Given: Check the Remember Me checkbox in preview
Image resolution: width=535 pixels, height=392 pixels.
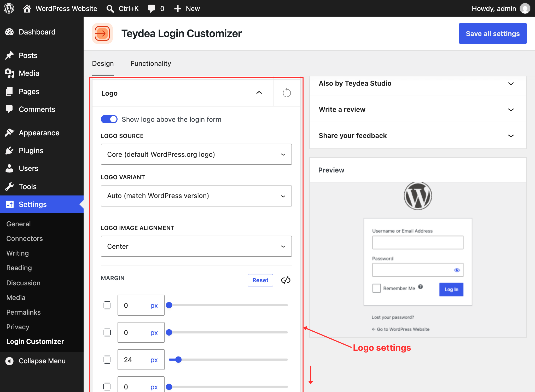Looking at the screenshot, I should coord(376,288).
